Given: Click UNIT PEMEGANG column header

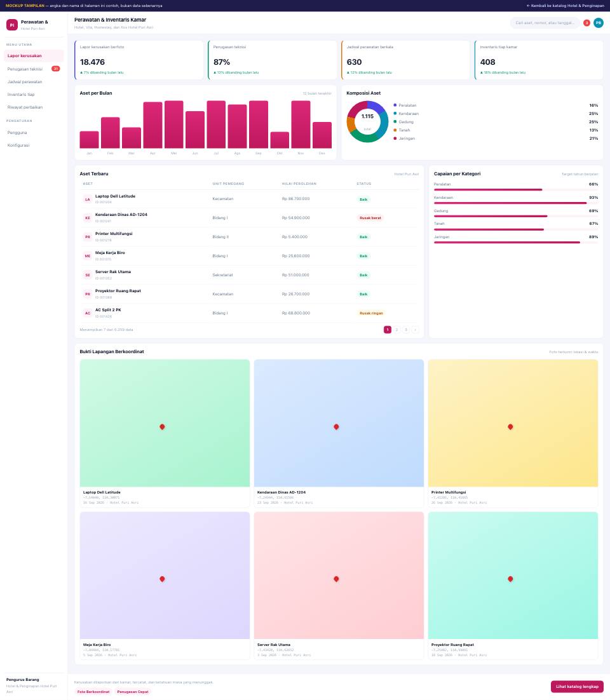Looking at the screenshot, I should coord(228,184).
